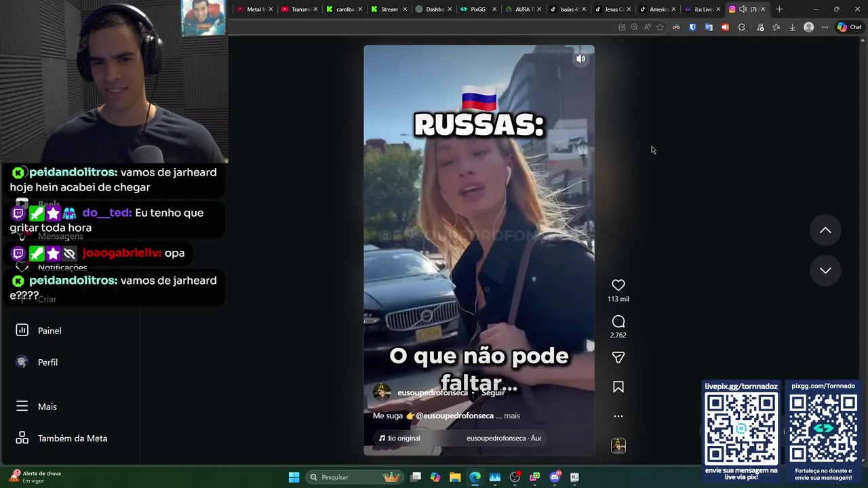Close the PixGG tab

(x=494, y=9)
